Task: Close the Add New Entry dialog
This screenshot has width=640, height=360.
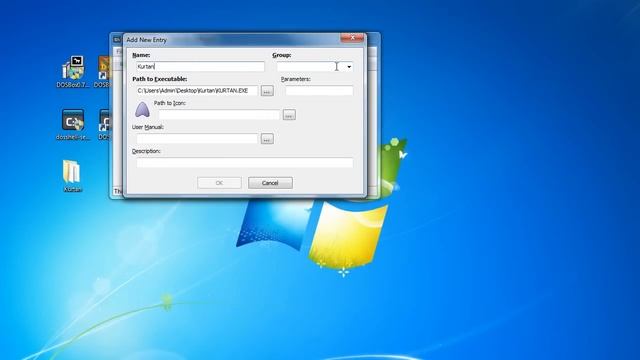Action: click(x=352, y=38)
